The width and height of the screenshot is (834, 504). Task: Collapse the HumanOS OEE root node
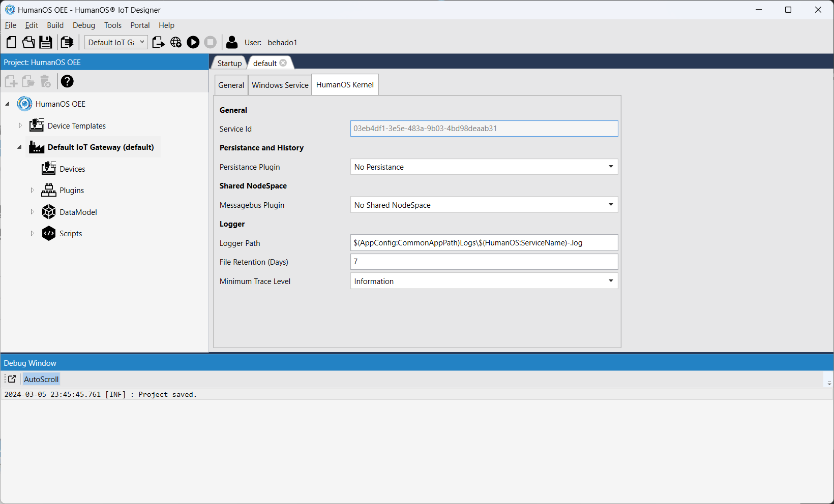click(x=8, y=104)
